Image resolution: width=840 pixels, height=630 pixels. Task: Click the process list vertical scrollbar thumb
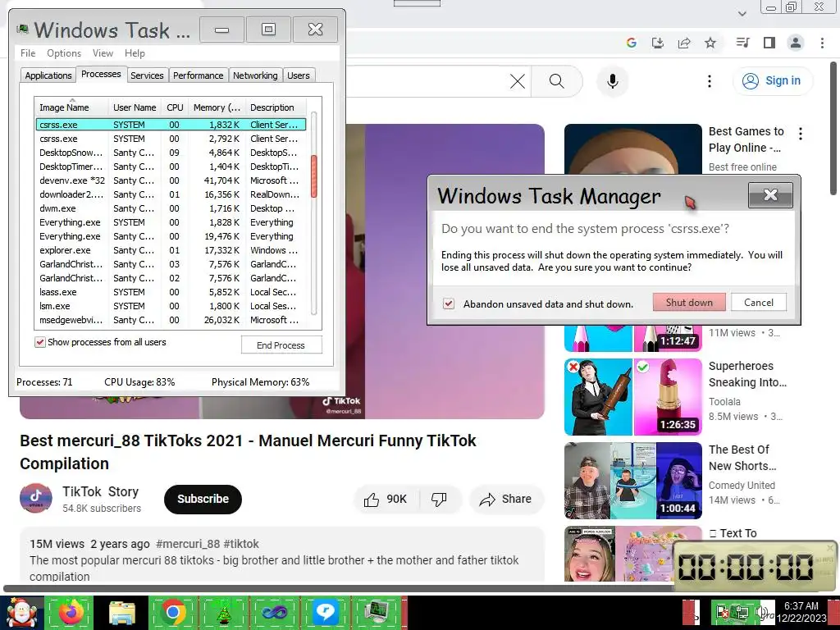tap(314, 176)
